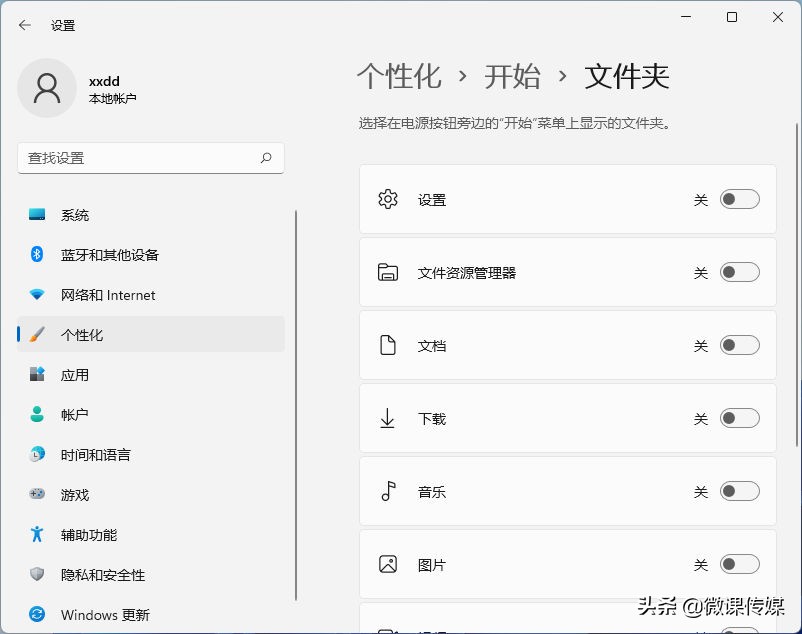Image resolution: width=802 pixels, height=634 pixels.
Task: Click the 查找设置 search field
Action: (x=151, y=158)
